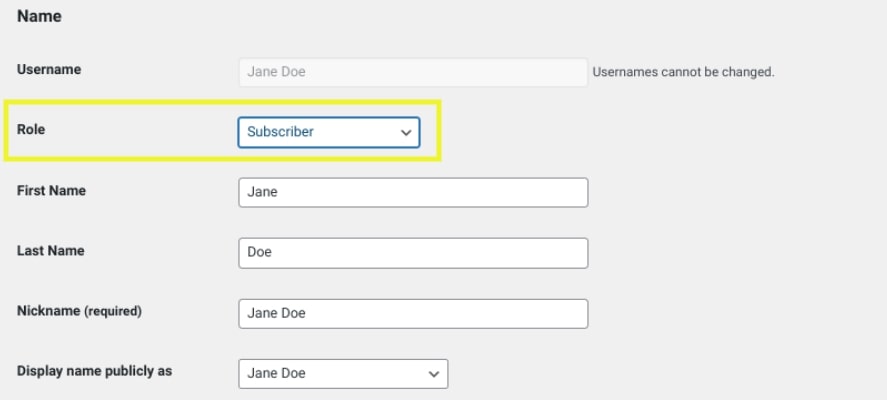Select the Nickname input field

[x=413, y=313]
